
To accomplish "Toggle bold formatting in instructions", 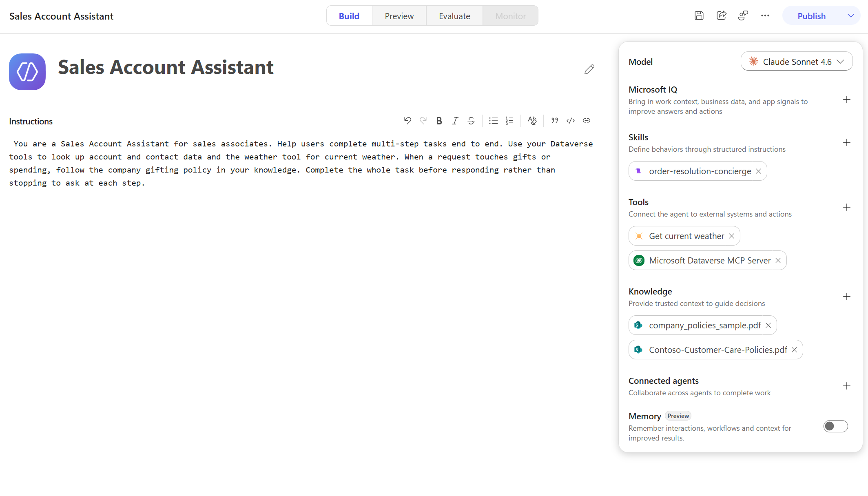I will pyautogui.click(x=439, y=121).
